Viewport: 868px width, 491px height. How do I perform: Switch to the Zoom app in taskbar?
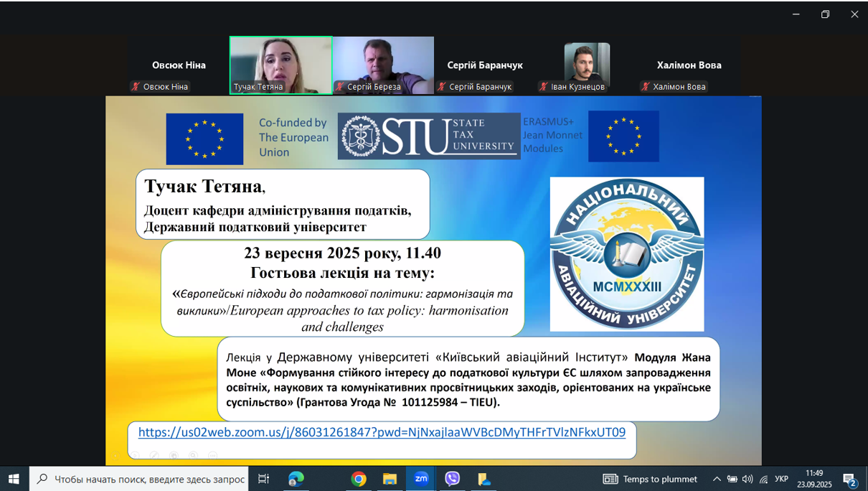click(421, 479)
